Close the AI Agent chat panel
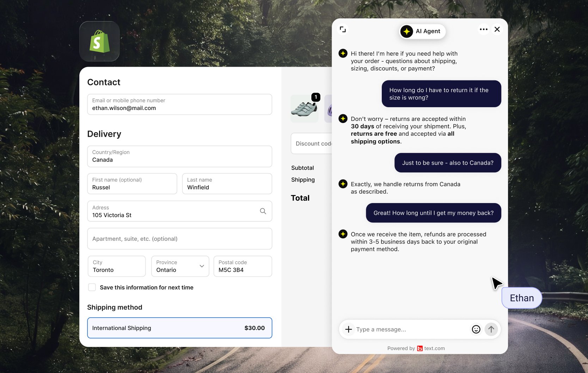The width and height of the screenshot is (588, 373). pos(497,29)
